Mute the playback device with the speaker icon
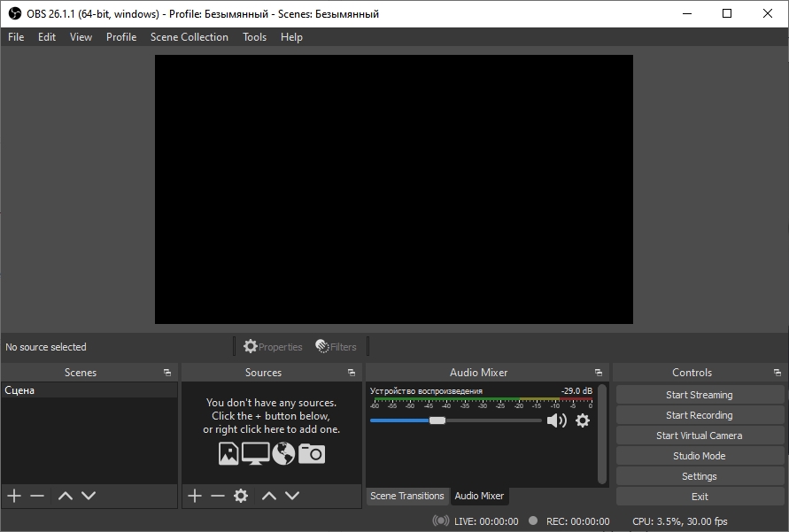The image size is (789, 532). click(557, 420)
